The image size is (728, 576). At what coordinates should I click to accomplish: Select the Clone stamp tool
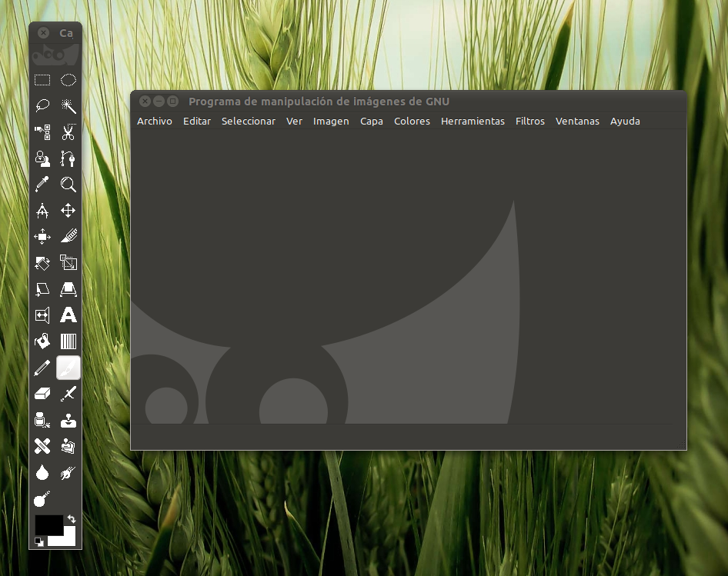point(68,421)
